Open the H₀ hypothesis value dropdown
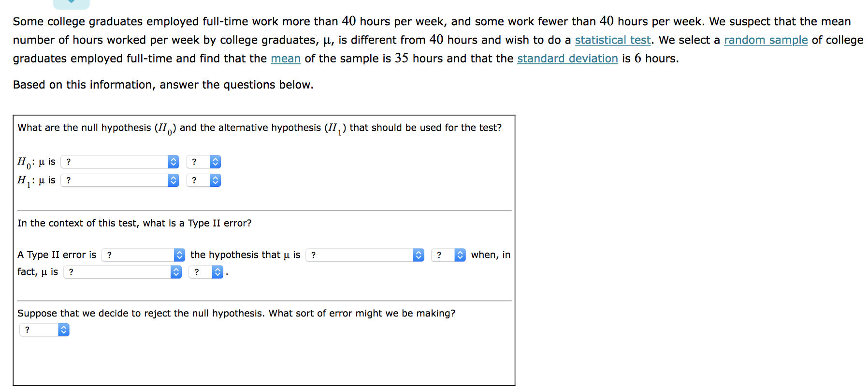 pos(119,162)
